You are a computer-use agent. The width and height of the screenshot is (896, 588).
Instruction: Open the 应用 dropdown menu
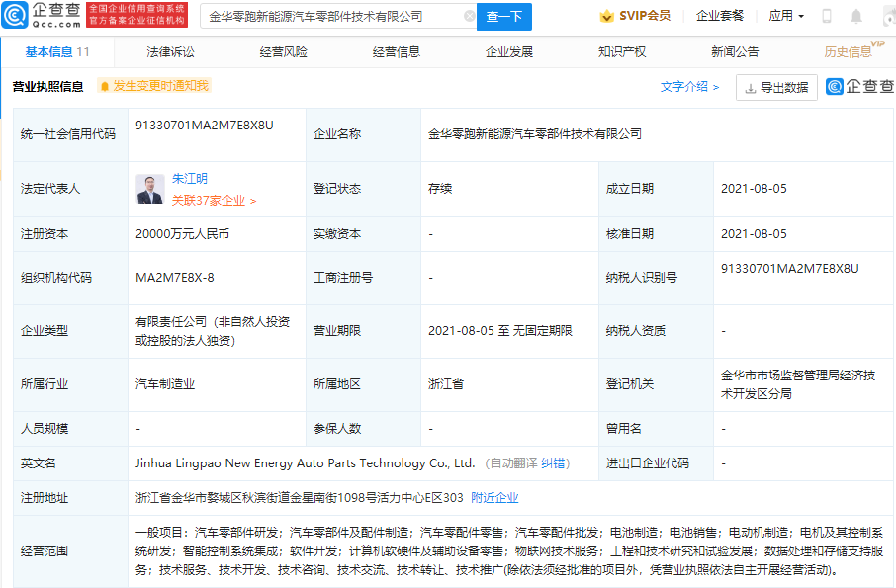(x=786, y=16)
